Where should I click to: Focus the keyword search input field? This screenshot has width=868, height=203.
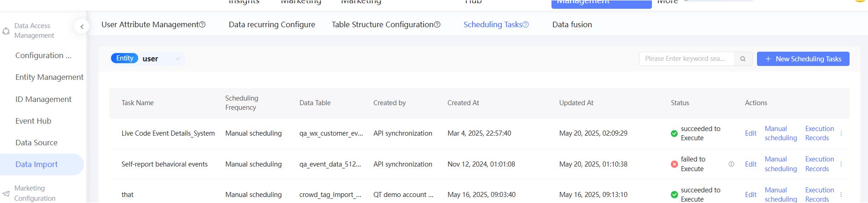[x=686, y=59]
